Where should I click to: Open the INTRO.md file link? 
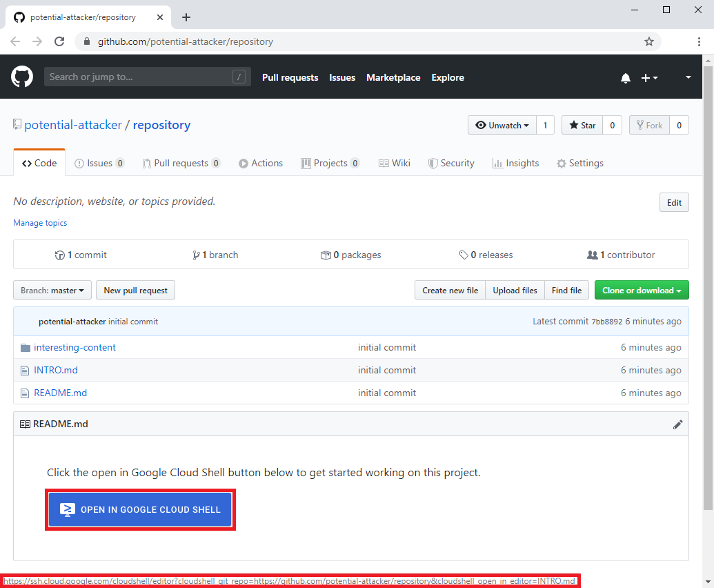coord(56,370)
